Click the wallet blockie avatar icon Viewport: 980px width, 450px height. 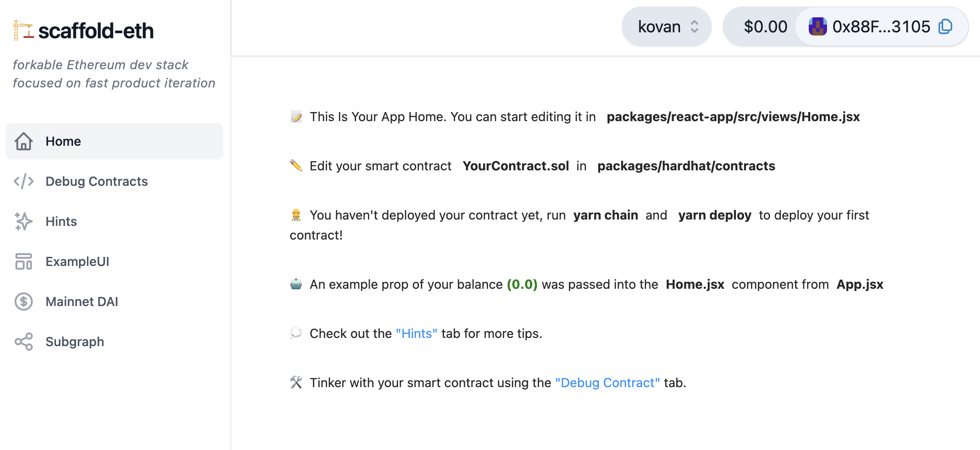coord(817,26)
